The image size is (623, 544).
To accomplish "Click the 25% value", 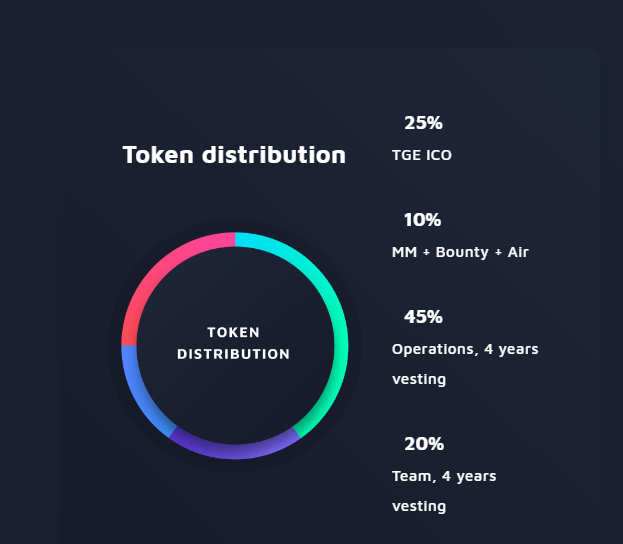I will (423, 123).
